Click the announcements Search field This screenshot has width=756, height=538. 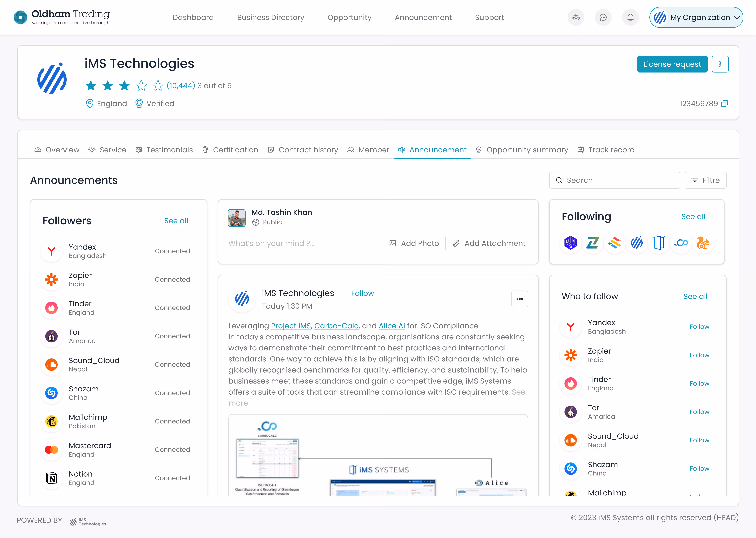[614, 180]
